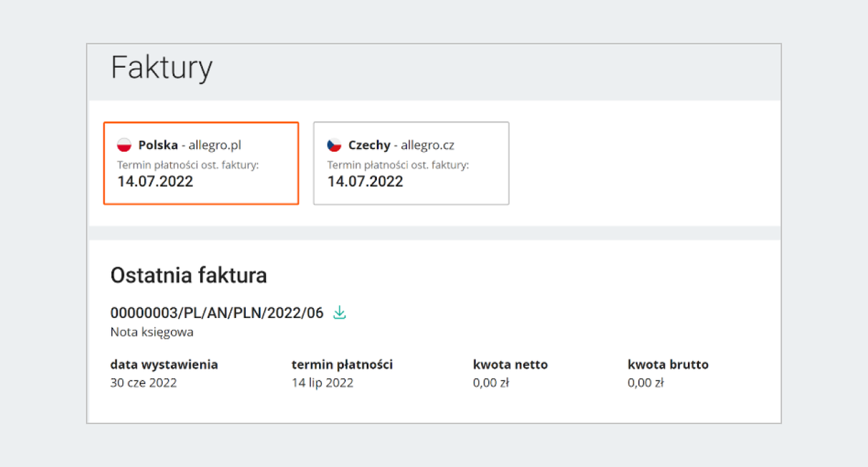The height and width of the screenshot is (467, 868).
Task: Click the termin płatności column label
Action: coord(342,364)
